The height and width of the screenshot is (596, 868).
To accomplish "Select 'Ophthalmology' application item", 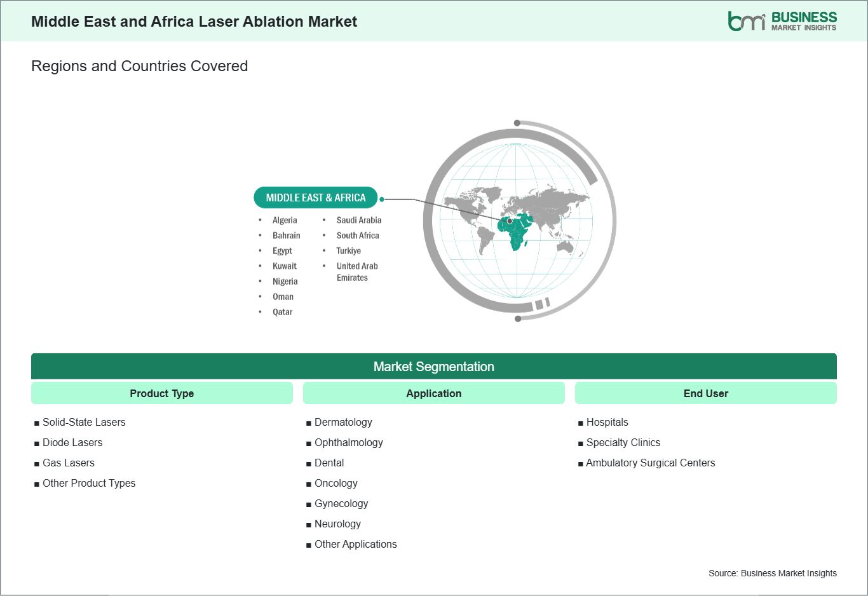I will click(349, 442).
